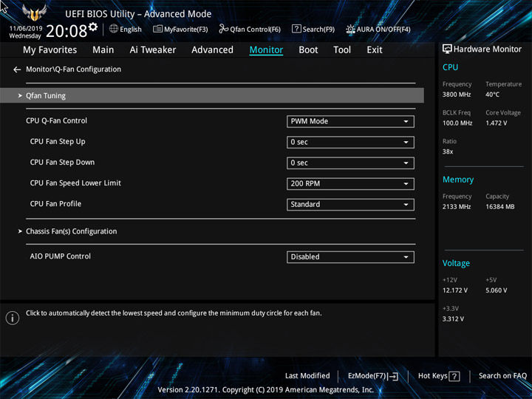Image resolution: width=532 pixels, height=399 pixels.
Task: Click the CPU Fan Speed Lower Limit label
Action: pyautogui.click(x=75, y=183)
